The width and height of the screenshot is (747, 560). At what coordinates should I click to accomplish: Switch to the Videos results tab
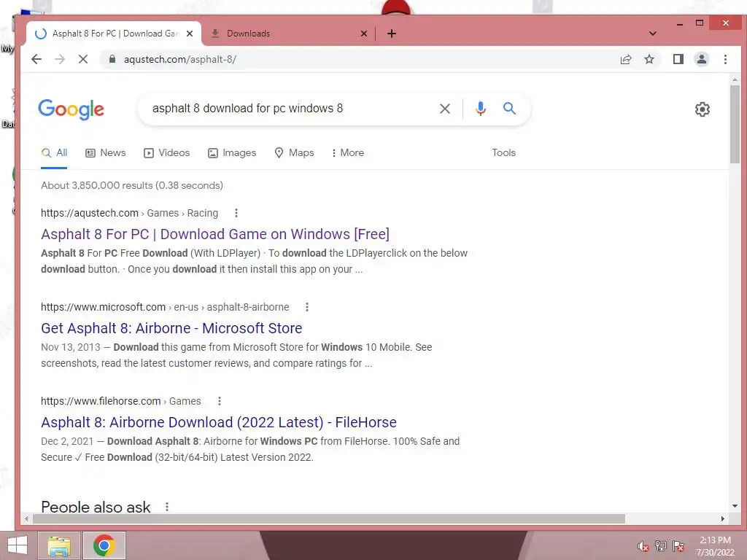[167, 153]
